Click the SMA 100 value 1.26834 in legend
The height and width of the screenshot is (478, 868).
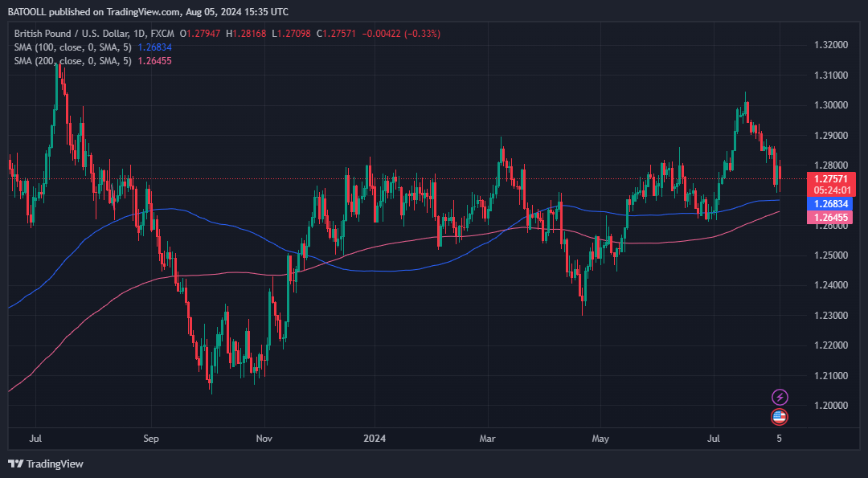pos(154,47)
